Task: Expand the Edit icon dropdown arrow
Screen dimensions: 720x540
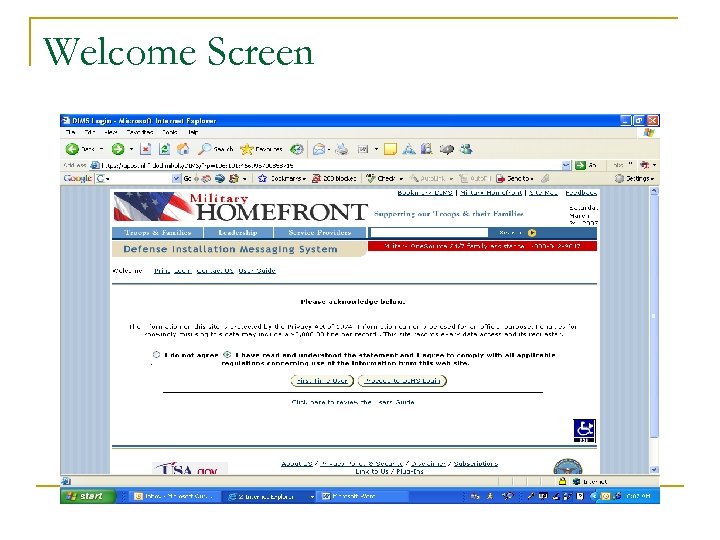Action: (x=376, y=149)
